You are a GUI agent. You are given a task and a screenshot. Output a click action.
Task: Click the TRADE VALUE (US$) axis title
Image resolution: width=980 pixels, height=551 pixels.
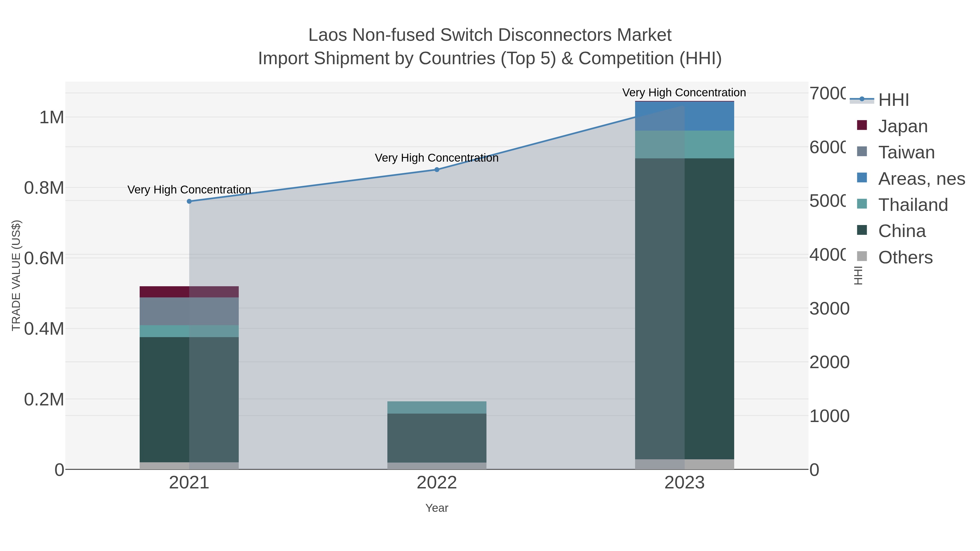click(x=16, y=275)
